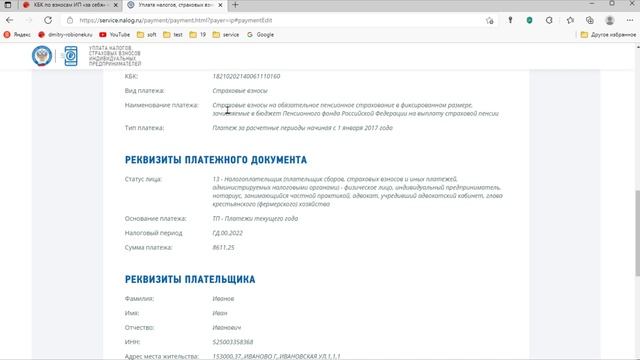Click Реквизиты плательщика heading
Image resolution: width=640 pixels, height=360 pixels.
(190, 279)
